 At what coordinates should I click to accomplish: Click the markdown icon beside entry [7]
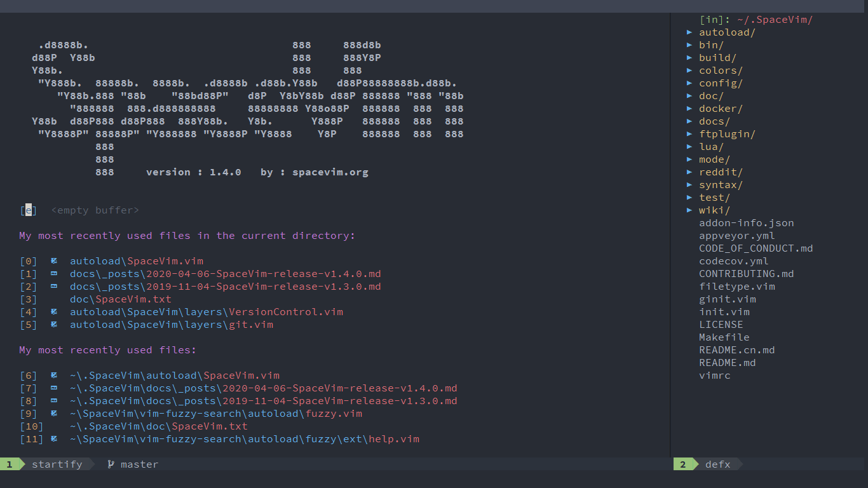(54, 388)
